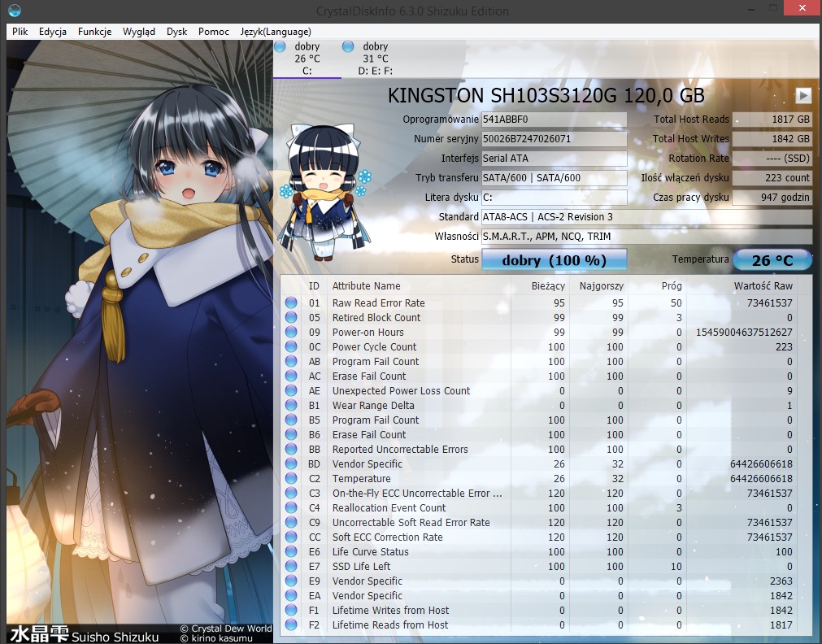Click the Interfejs Serial ATA field
Viewport: 822px width, 644px height.
(555, 159)
